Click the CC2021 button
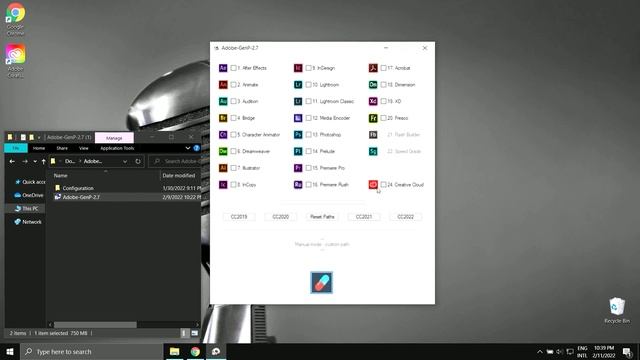Screen dimensions: 640x360 click(x=364, y=217)
